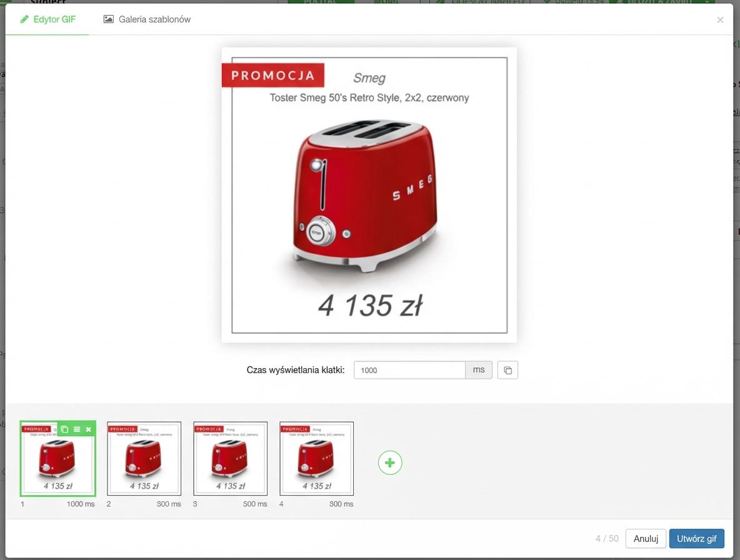Click the '500 ms' label under frame 3
This screenshot has width=740, height=560.
point(256,504)
